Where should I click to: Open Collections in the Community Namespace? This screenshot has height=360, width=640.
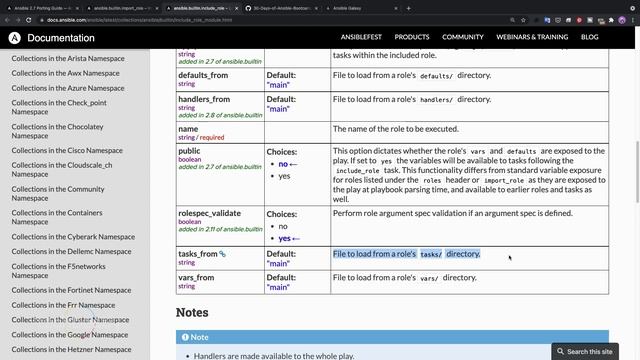(58, 193)
